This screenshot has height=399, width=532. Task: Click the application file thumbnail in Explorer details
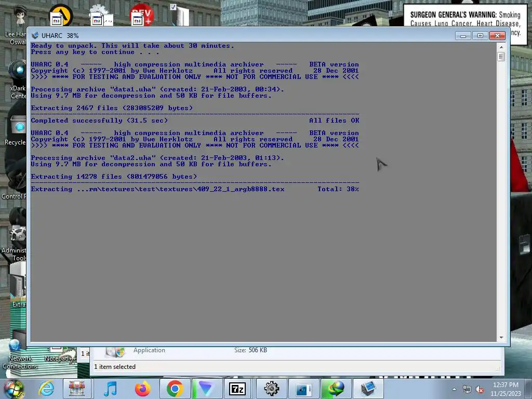115,352
